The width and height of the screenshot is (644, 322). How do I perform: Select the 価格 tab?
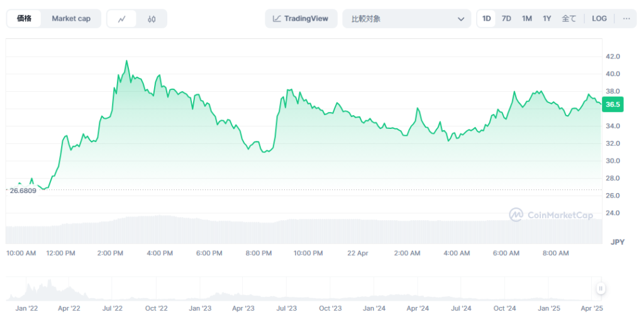[25, 19]
